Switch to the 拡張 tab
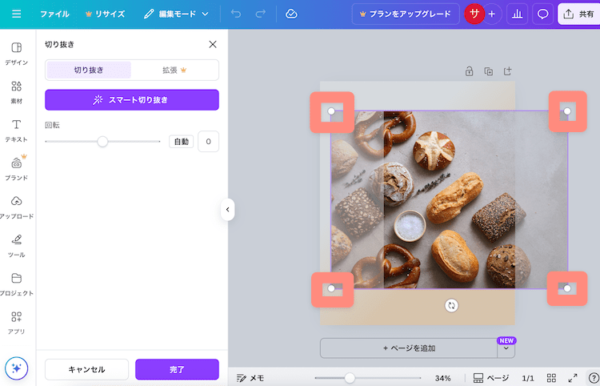The image size is (600, 386). coord(174,70)
